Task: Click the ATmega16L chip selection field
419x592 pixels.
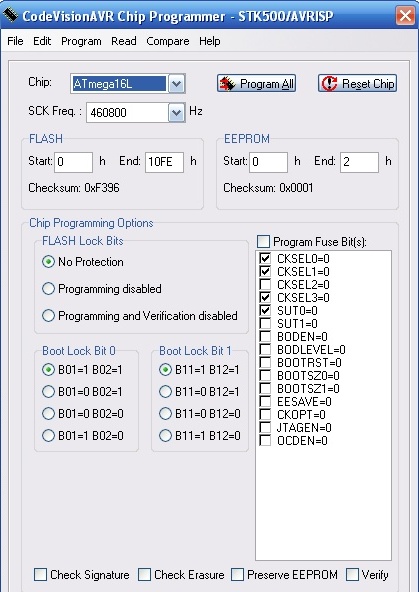Action: click(x=119, y=84)
